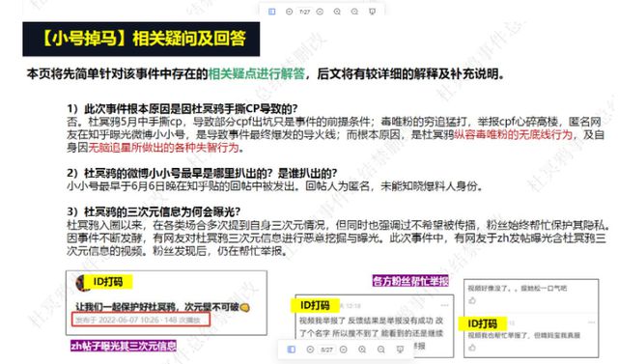Go to previous page in 7/27 toolbar
618x364 pixels.
click(289, 12)
